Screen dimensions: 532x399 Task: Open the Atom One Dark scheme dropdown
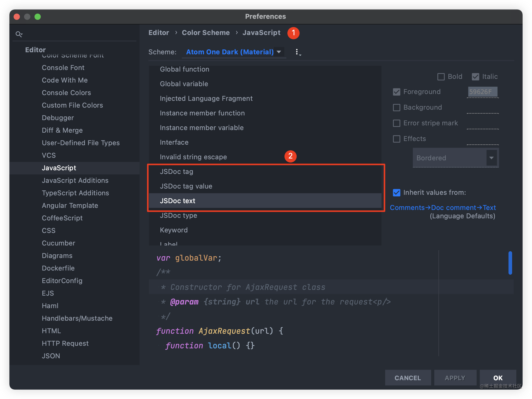tap(230, 52)
